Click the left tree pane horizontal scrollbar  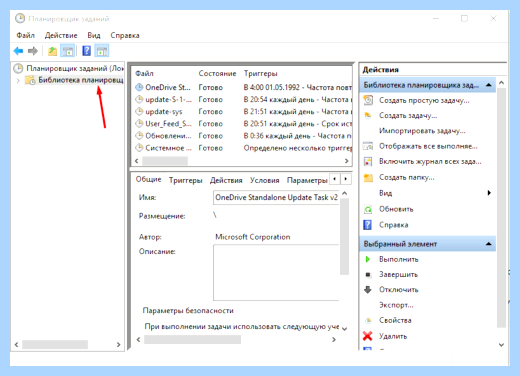[55, 344]
